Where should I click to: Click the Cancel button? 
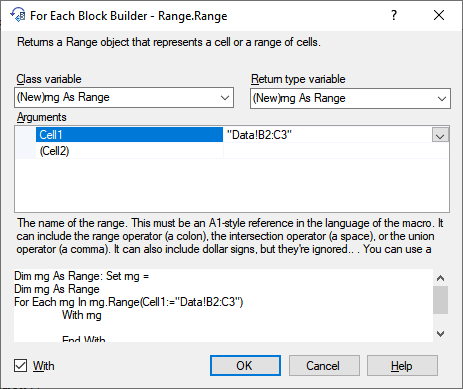pyautogui.click(x=324, y=366)
